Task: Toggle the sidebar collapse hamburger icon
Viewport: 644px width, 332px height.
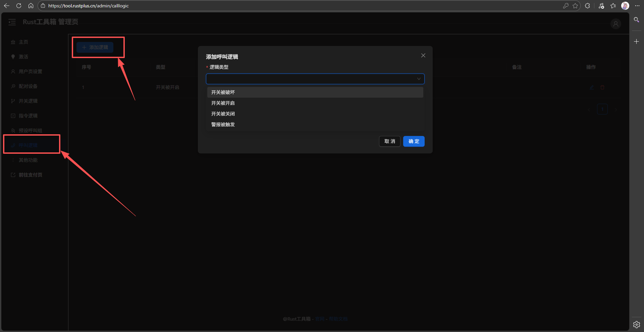Action: (12, 22)
